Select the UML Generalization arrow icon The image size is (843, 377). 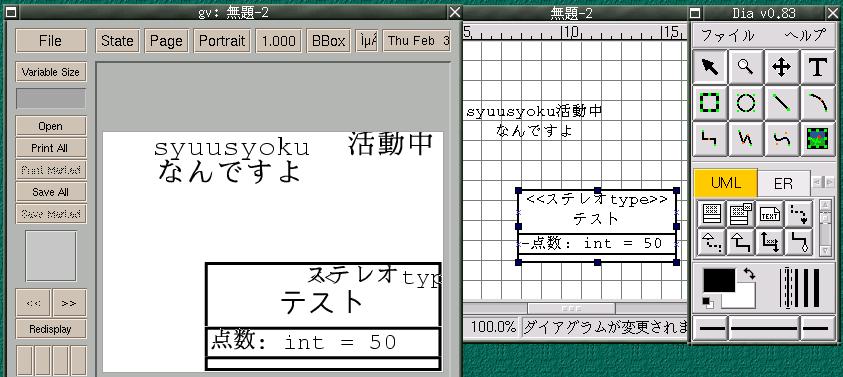(741, 242)
